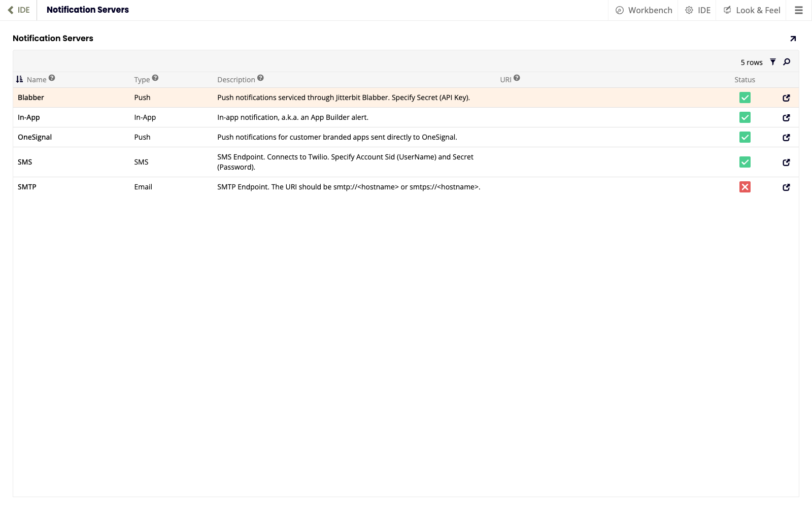This screenshot has height=520, width=812.
Task: Open the external link icon on the SMS row
Action: point(786,162)
